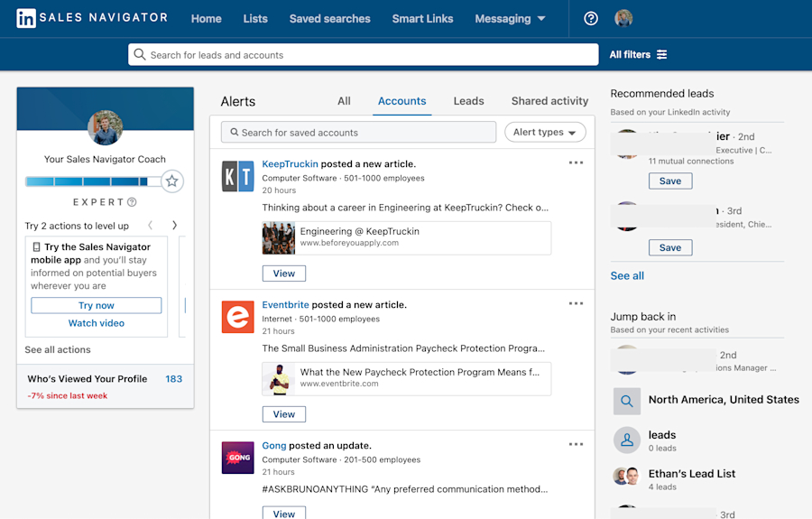Screen dimensions: 812x519
Task: Open See all actions link
Action: point(58,349)
